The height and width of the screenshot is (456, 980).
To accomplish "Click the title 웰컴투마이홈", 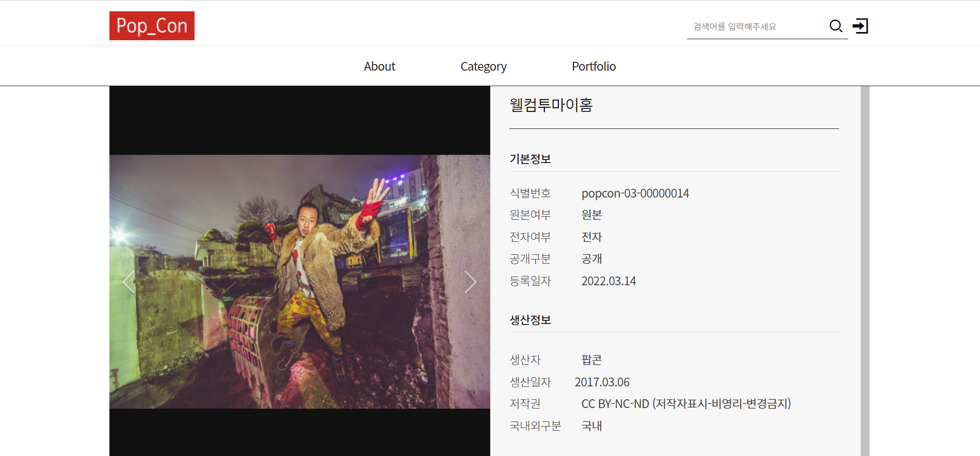I will [551, 105].
